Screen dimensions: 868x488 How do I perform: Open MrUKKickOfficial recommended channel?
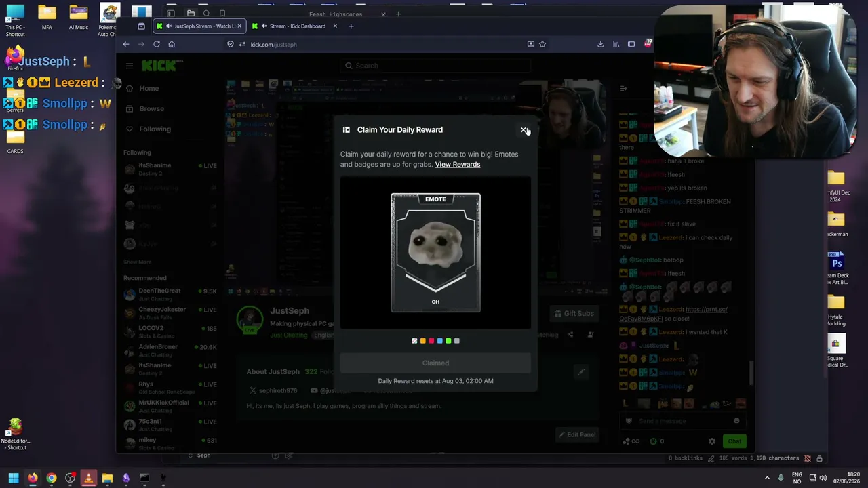170,406
